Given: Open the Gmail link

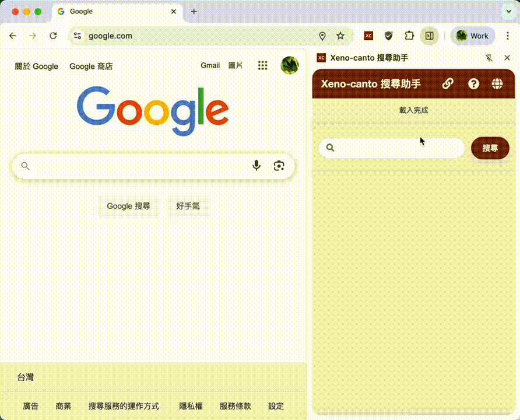Looking at the screenshot, I should 210,65.
